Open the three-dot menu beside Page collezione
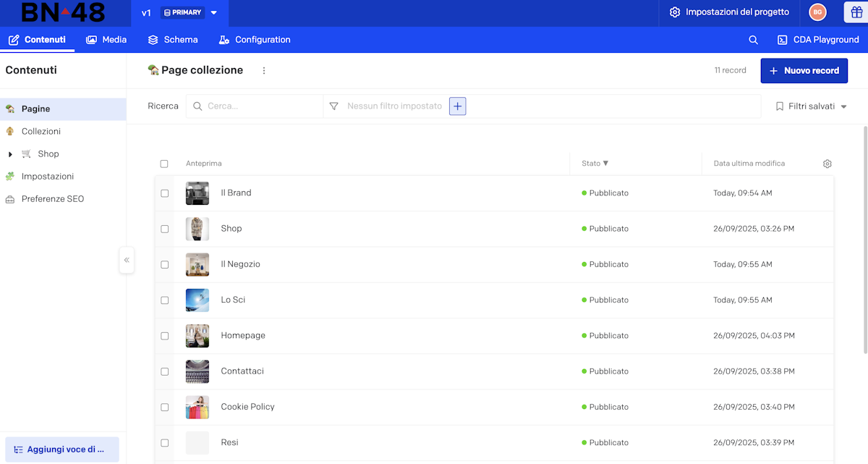This screenshot has height=464, width=868. click(264, 71)
